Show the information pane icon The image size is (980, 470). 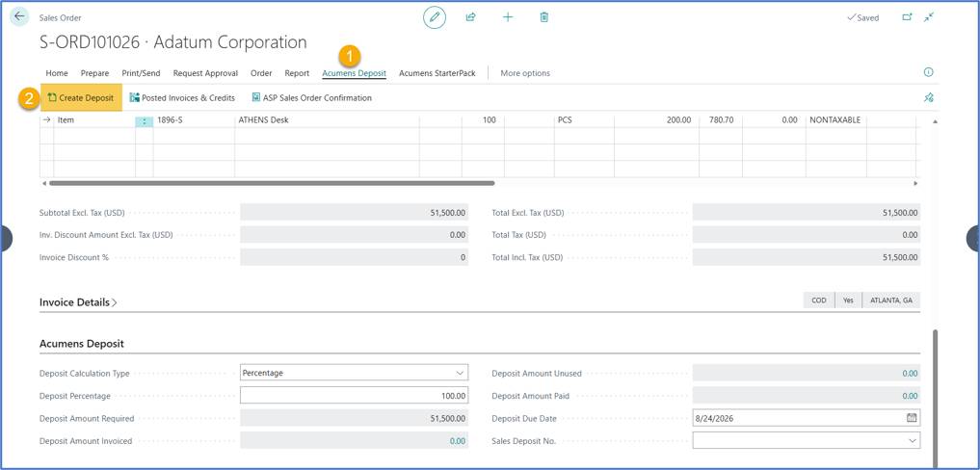click(x=929, y=72)
